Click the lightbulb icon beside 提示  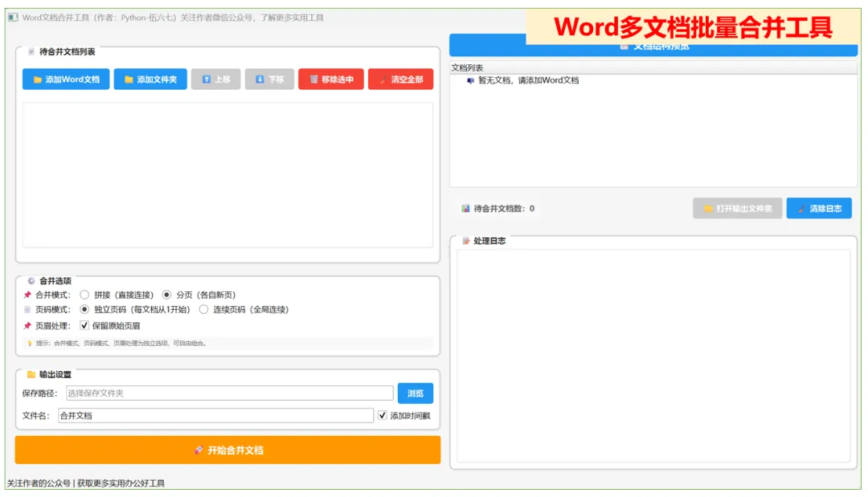[30, 344]
